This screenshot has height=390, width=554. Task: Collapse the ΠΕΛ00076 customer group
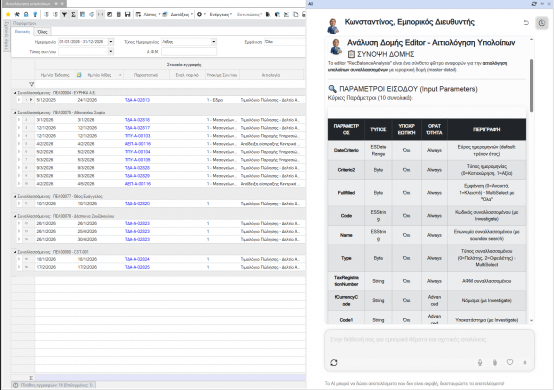[15, 112]
